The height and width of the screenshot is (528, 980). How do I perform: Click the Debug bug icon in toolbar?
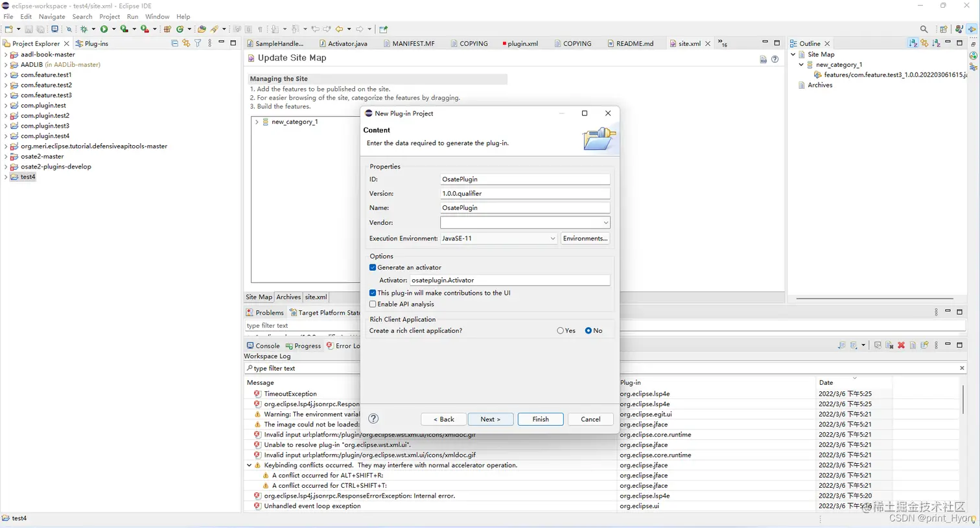(x=84, y=29)
